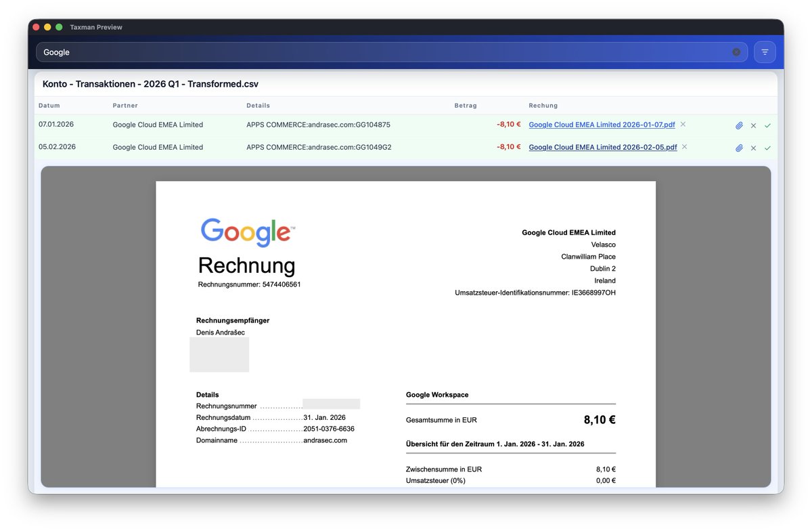Open the filter options button
812x531 pixels.
point(765,52)
